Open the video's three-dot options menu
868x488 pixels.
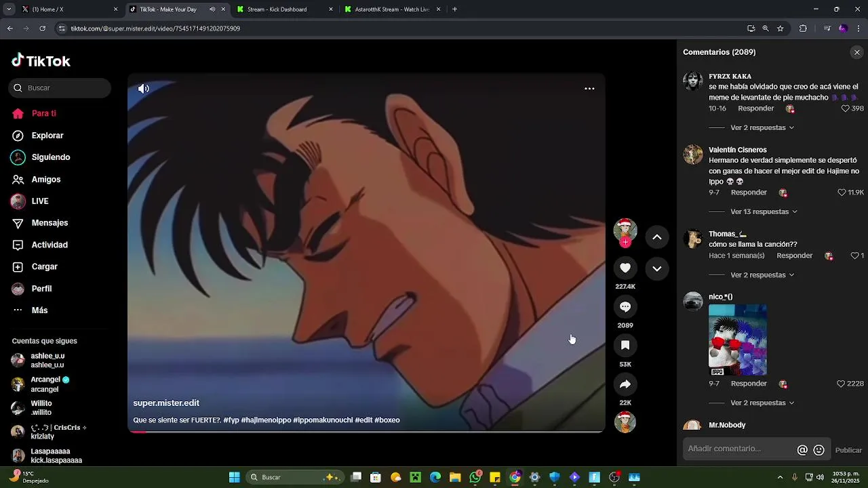(x=589, y=89)
